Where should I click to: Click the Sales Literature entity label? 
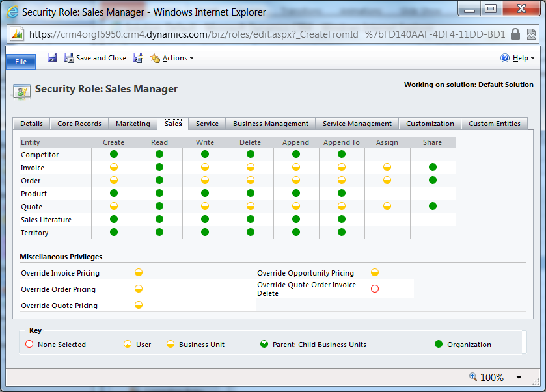pos(46,220)
